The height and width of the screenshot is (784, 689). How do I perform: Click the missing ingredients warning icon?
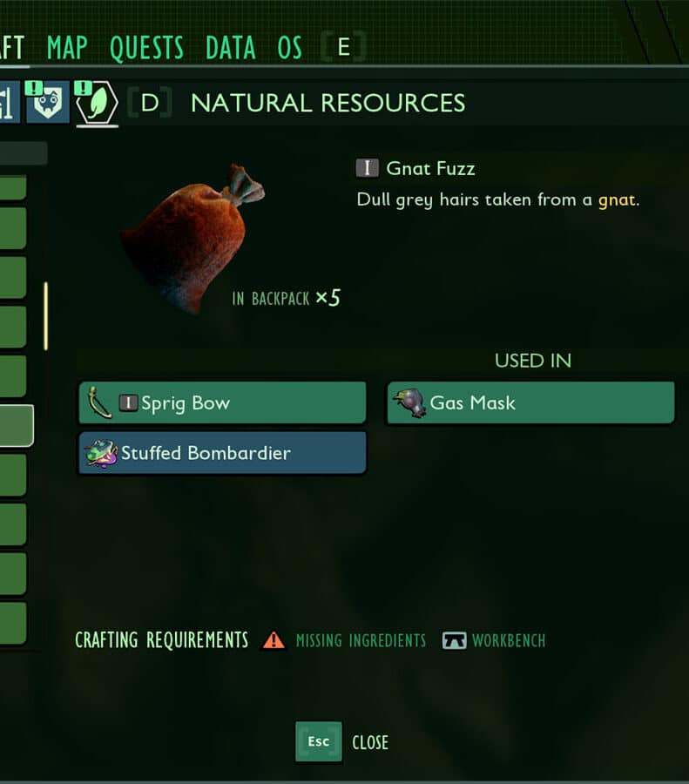(x=274, y=640)
